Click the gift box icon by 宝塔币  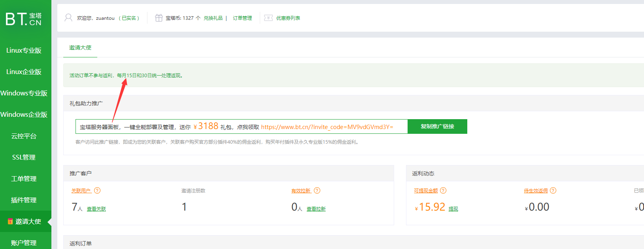point(159,18)
